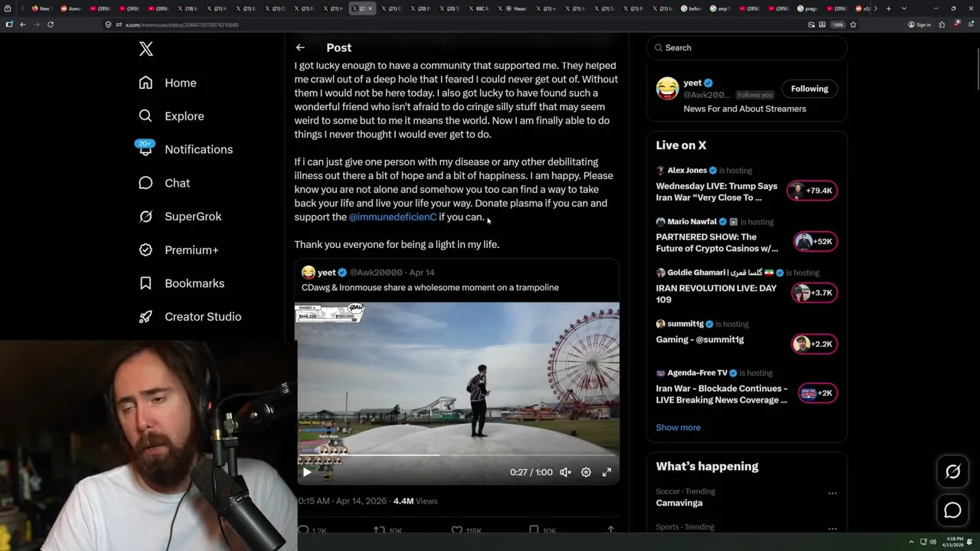Click the 150% zoom indicator
980x551 pixels.
pos(838,24)
